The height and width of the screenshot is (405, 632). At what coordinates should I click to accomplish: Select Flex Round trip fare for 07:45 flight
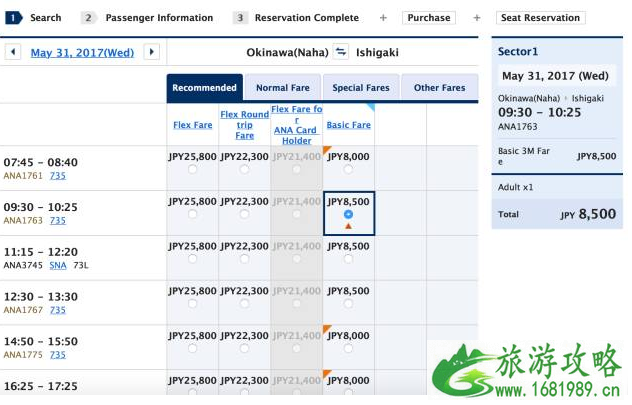click(x=244, y=169)
